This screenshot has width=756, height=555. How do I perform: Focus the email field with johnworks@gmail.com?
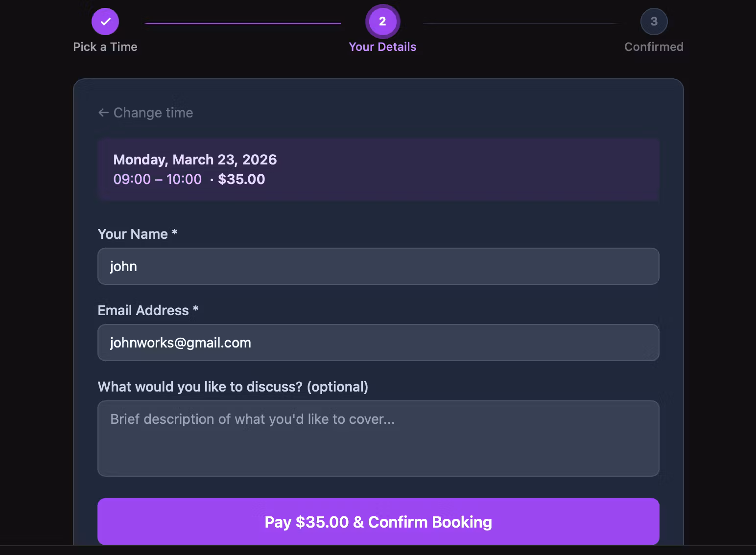[378, 343]
